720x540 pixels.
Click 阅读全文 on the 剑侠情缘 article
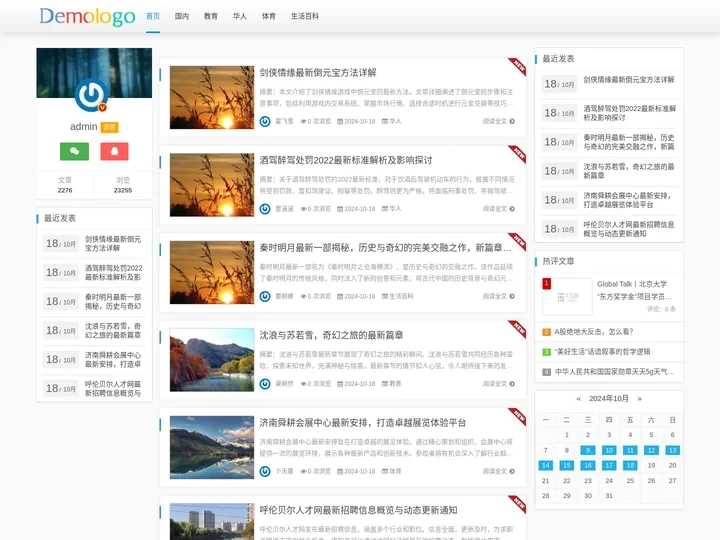pyautogui.click(x=501, y=121)
